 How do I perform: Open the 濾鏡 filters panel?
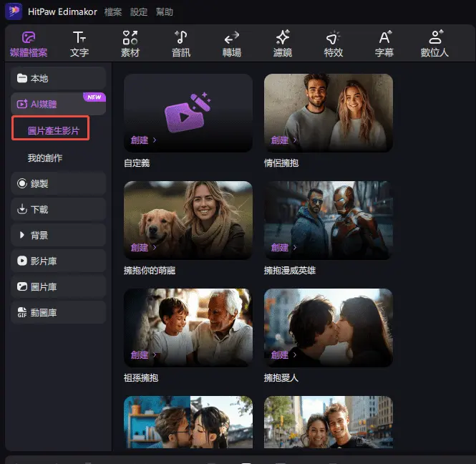coord(283,44)
